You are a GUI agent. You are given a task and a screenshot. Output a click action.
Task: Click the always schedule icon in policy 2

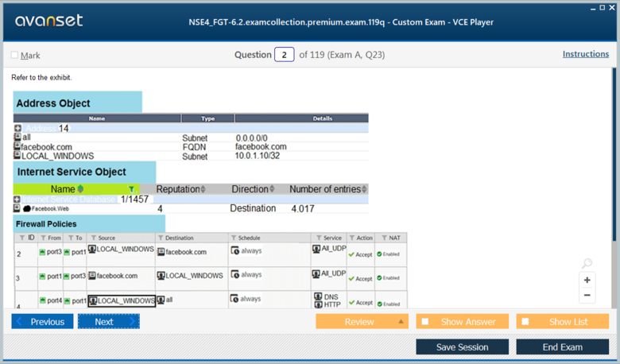click(234, 250)
